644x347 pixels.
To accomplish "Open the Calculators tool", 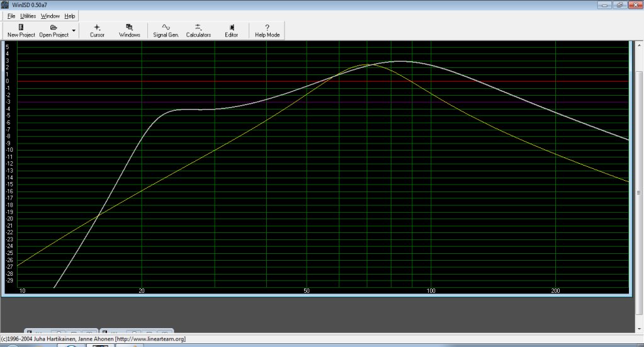I will point(198,31).
